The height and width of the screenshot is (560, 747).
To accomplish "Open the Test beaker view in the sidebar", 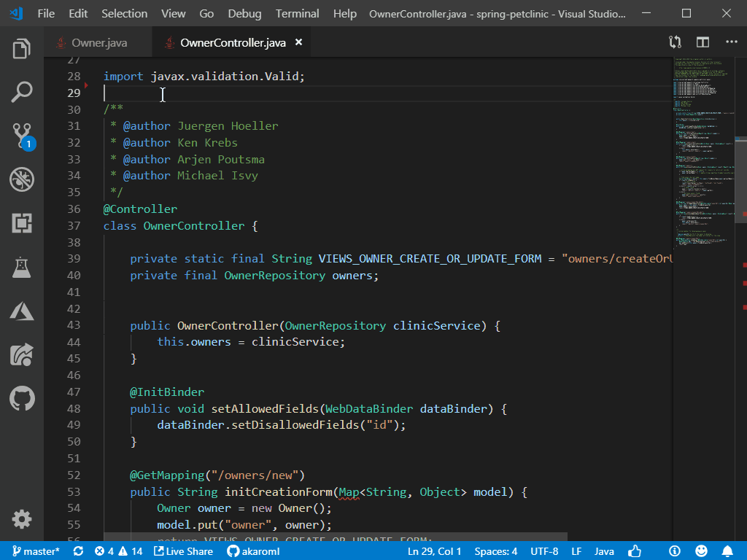I will pyautogui.click(x=22, y=268).
